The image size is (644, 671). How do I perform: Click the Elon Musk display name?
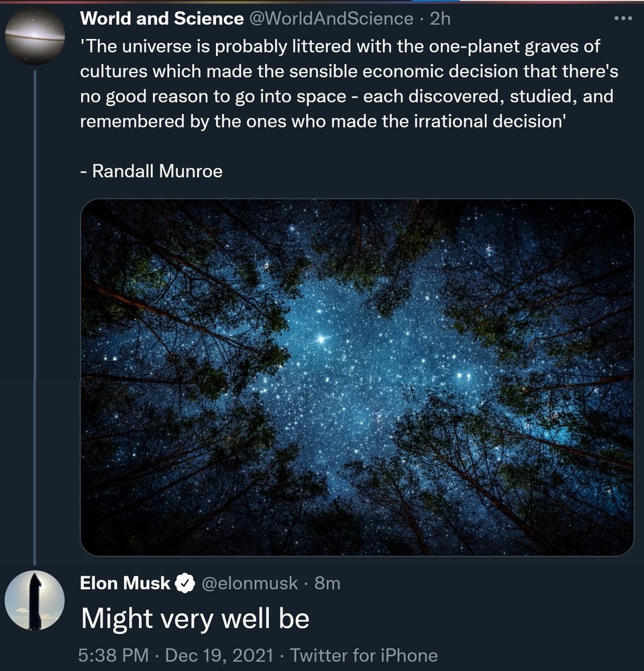125,583
